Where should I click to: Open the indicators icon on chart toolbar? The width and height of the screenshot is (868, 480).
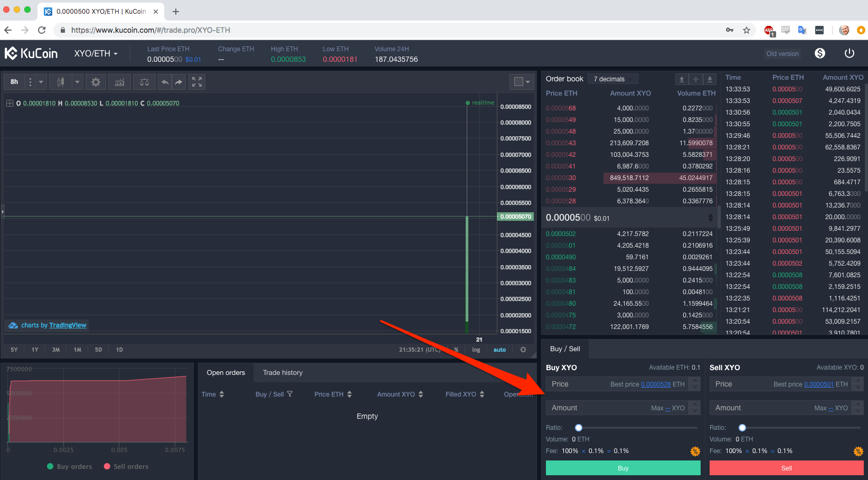[x=119, y=81]
